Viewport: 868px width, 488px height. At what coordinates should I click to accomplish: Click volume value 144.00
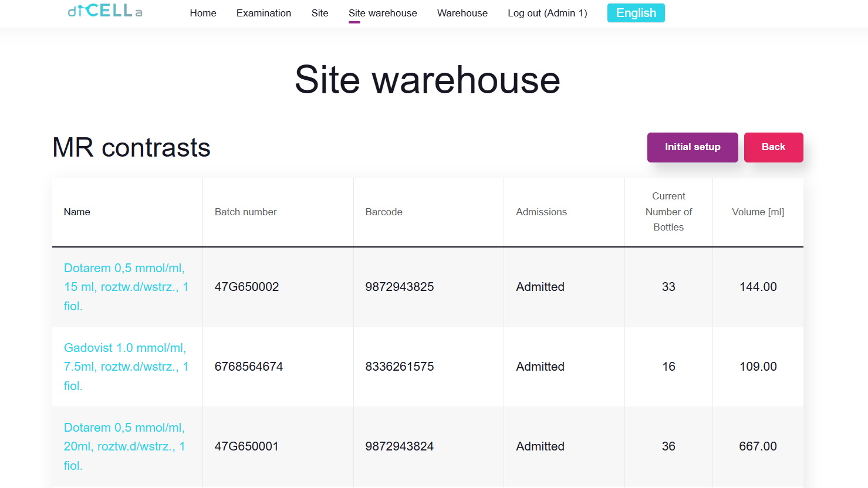[758, 287]
